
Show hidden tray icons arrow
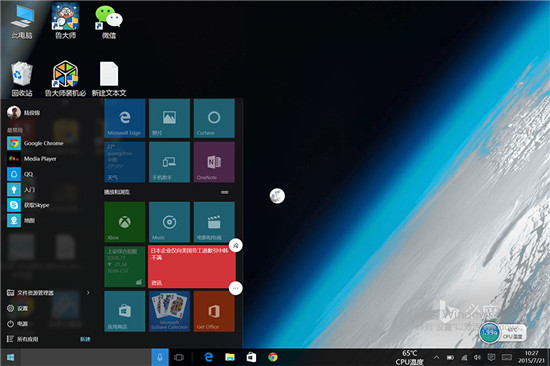tap(436, 358)
